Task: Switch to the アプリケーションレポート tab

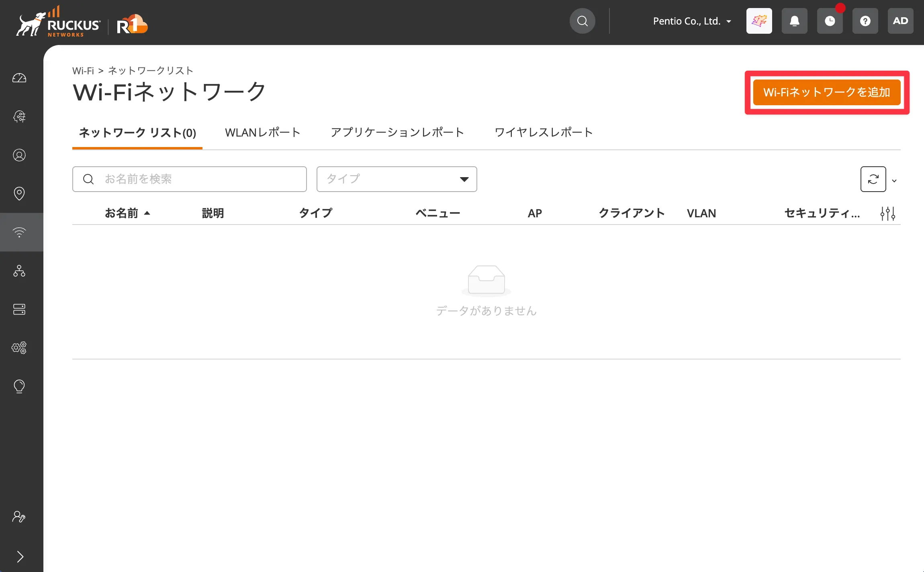Action: [x=397, y=133]
